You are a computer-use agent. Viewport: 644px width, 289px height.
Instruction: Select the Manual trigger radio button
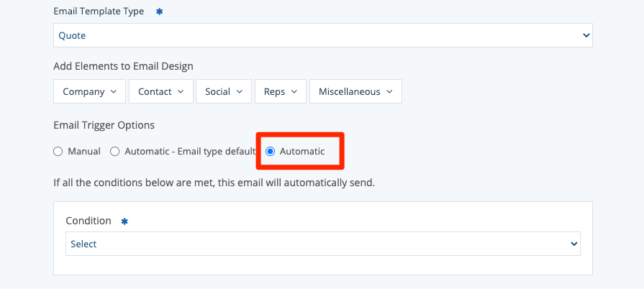[x=58, y=152]
